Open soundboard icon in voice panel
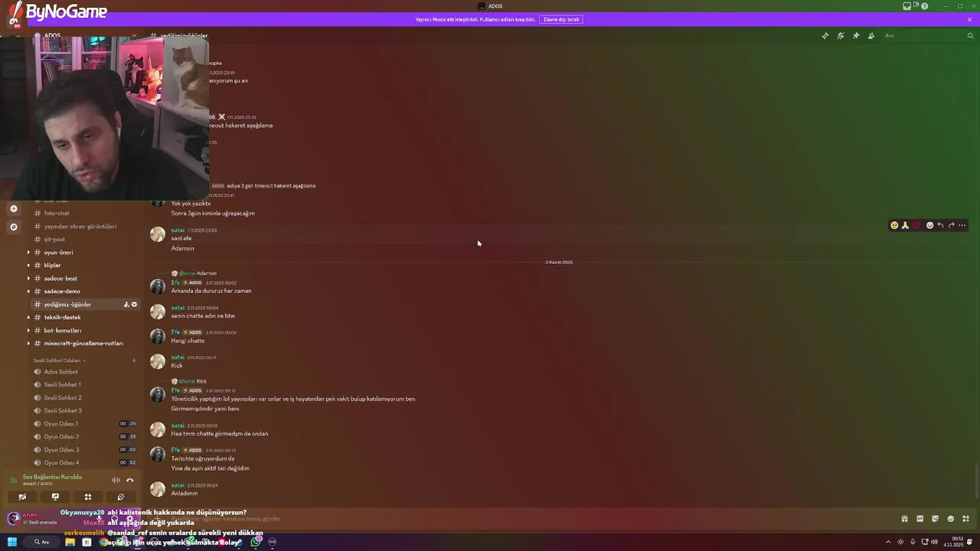Image resolution: width=980 pixels, height=551 pixels. tap(120, 497)
